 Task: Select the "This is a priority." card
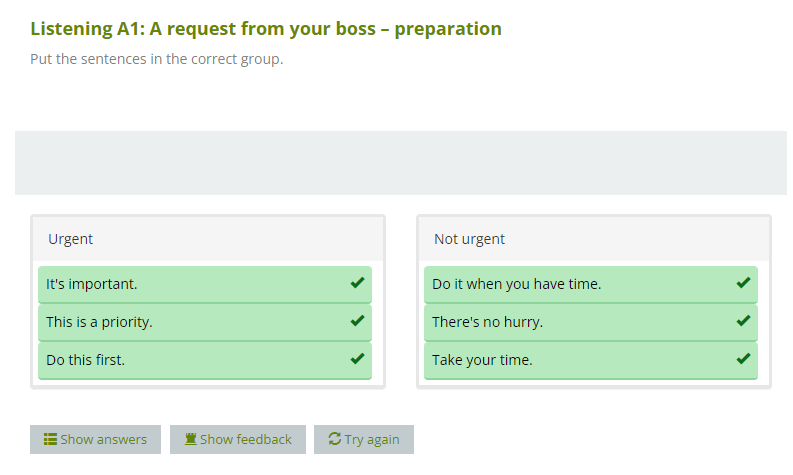click(x=190, y=322)
